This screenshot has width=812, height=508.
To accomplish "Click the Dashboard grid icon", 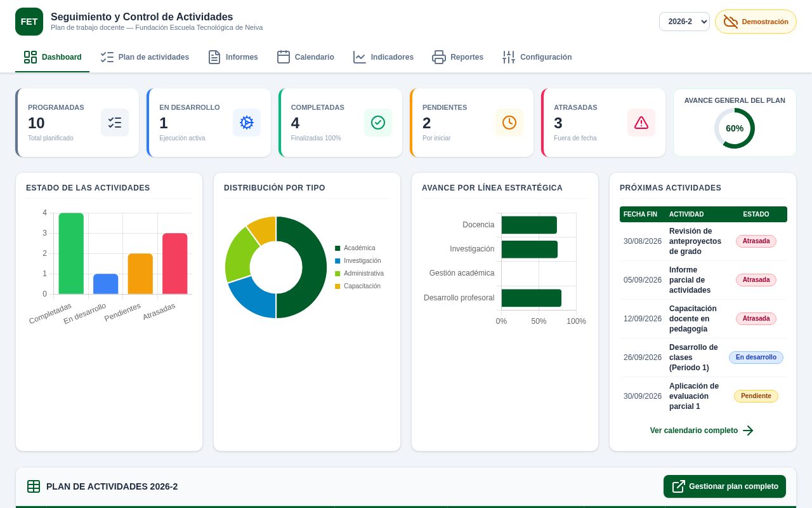I will click(x=30, y=57).
